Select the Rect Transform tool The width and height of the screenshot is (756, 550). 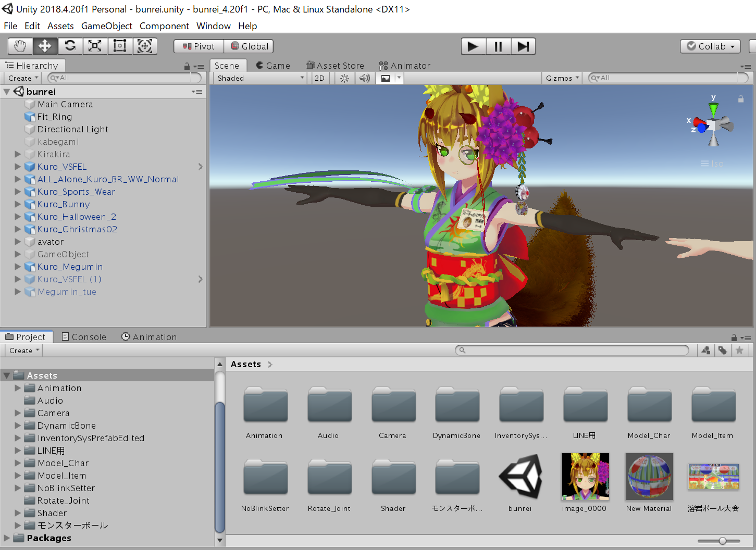tap(120, 46)
